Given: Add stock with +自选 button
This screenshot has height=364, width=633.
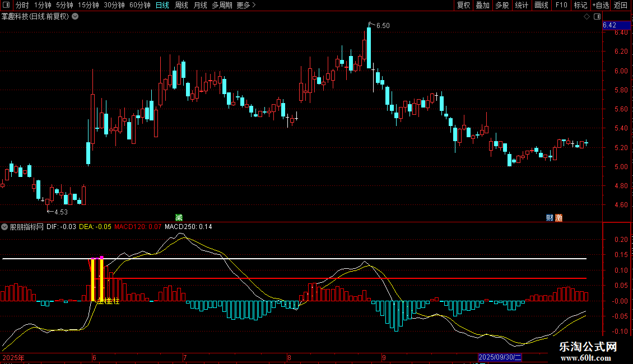Looking at the screenshot, I should coord(601,5).
